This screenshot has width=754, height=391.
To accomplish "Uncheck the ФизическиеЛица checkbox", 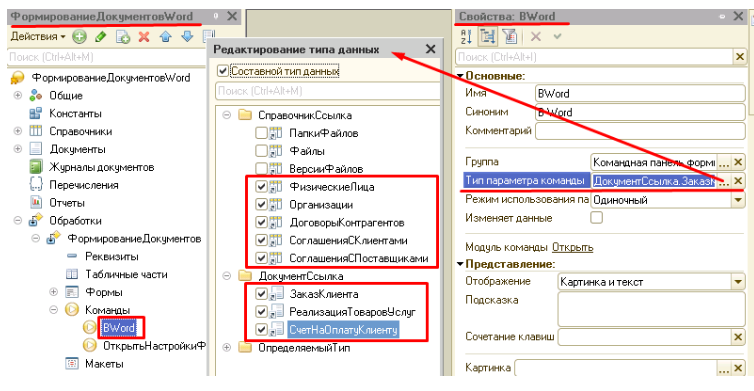I will point(261,187).
